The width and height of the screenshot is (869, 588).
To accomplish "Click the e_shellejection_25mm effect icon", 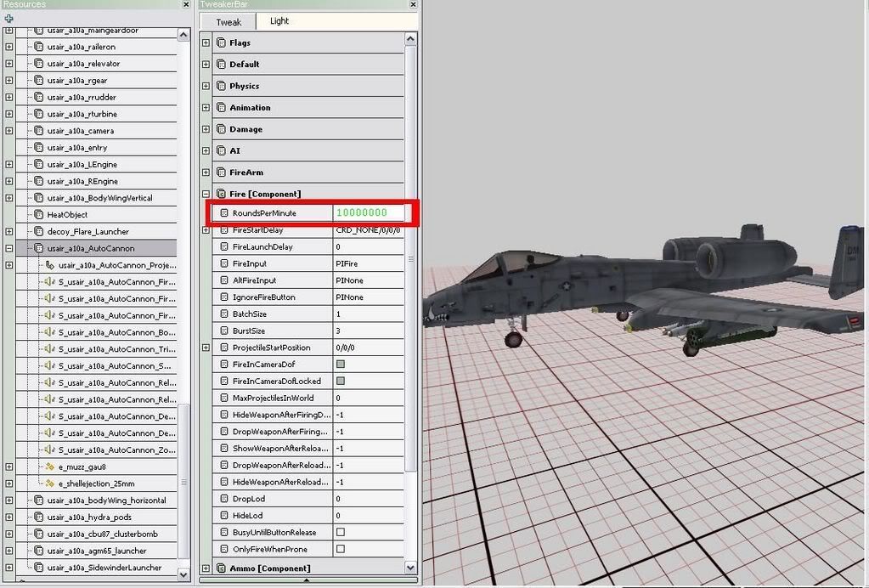I will (49, 483).
